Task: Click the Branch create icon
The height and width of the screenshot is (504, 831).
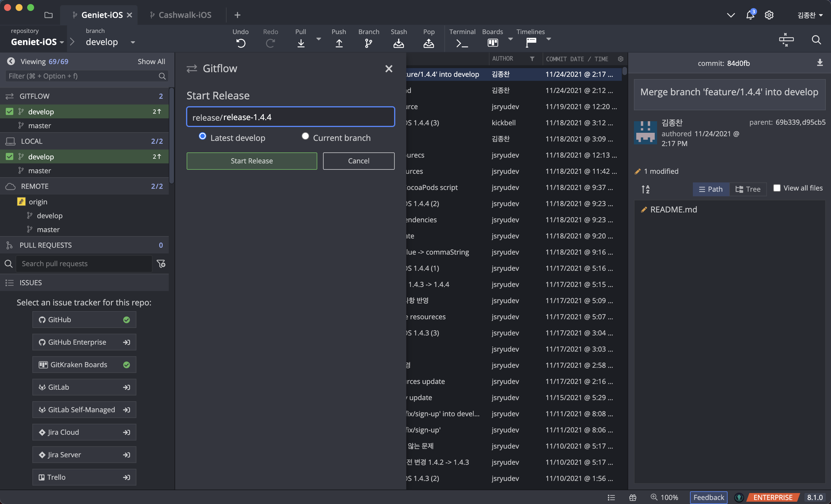Action: tap(368, 43)
